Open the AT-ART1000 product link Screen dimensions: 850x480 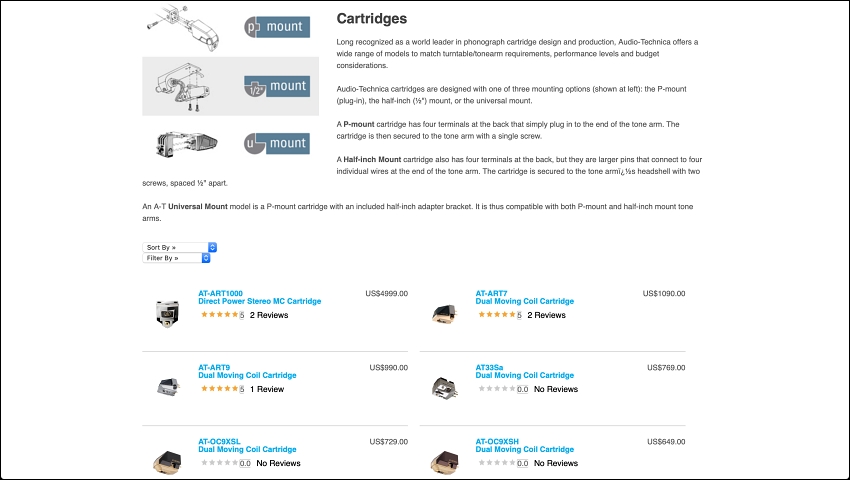(x=259, y=297)
